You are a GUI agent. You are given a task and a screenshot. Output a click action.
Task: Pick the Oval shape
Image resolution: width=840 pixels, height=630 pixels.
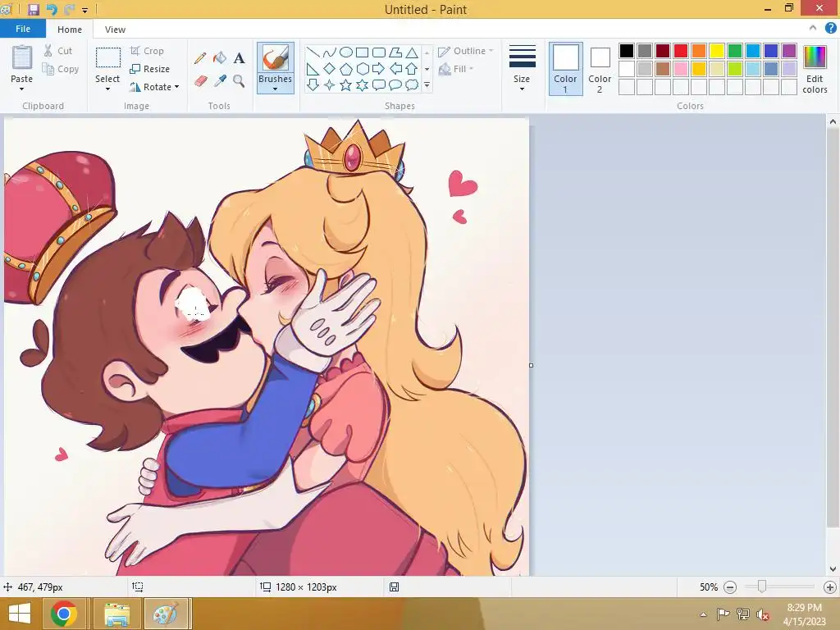346,52
